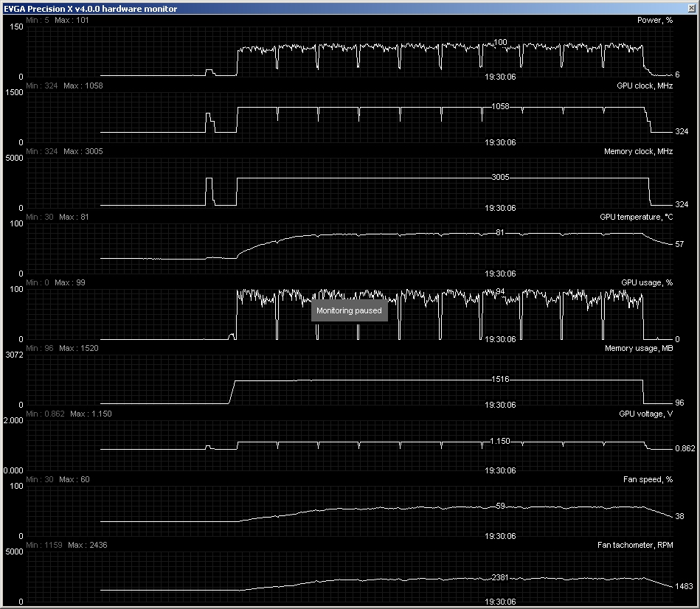Click the 59 marker on fan speed graph

coord(500,506)
